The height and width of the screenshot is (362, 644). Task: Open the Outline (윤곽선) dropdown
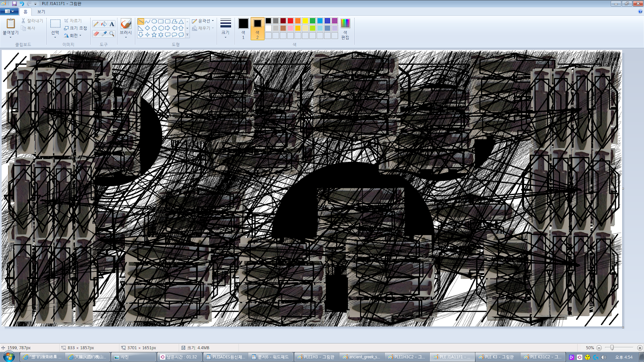203,21
